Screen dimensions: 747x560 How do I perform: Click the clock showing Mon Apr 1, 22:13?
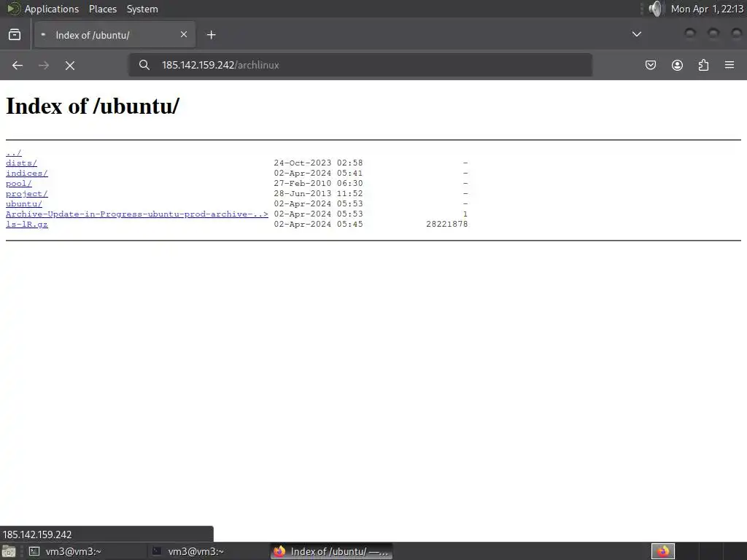click(707, 9)
